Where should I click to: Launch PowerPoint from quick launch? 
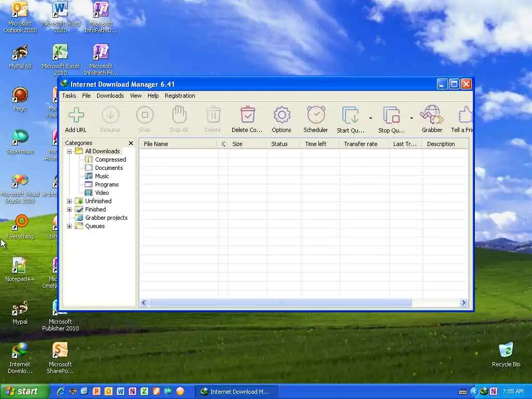pyautogui.click(x=96, y=391)
